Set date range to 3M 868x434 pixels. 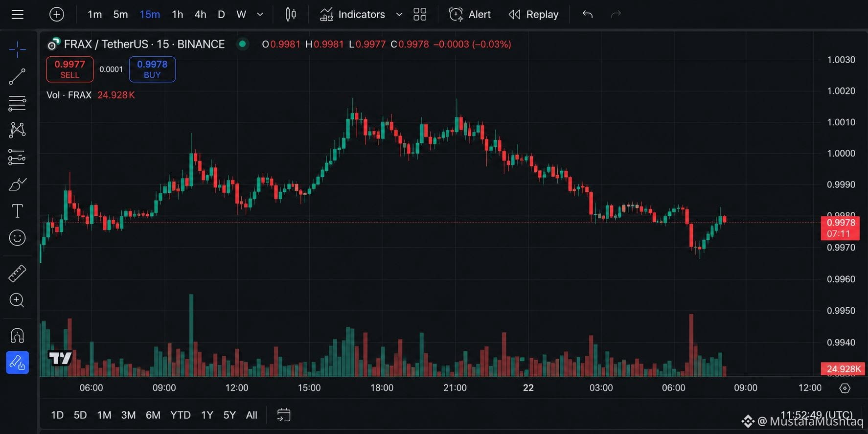pos(128,415)
